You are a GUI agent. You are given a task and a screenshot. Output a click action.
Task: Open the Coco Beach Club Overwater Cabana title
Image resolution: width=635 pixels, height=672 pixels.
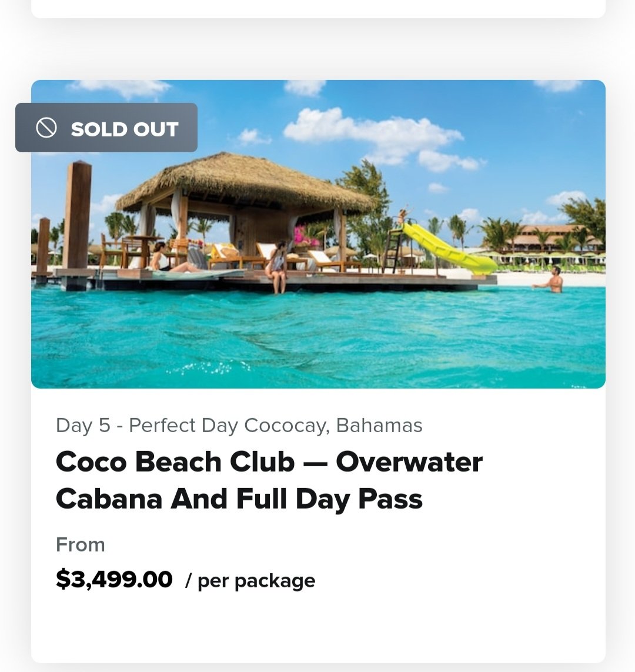click(x=269, y=480)
